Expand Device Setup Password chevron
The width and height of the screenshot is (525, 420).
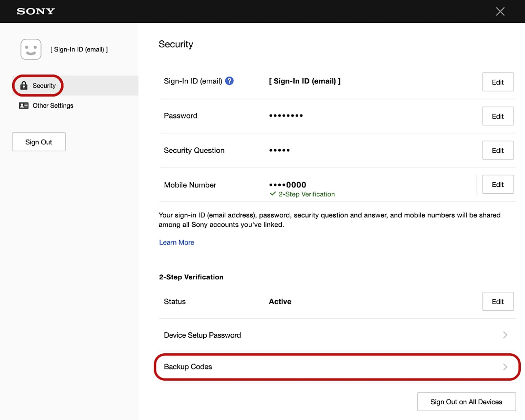[x=505, y=335]
